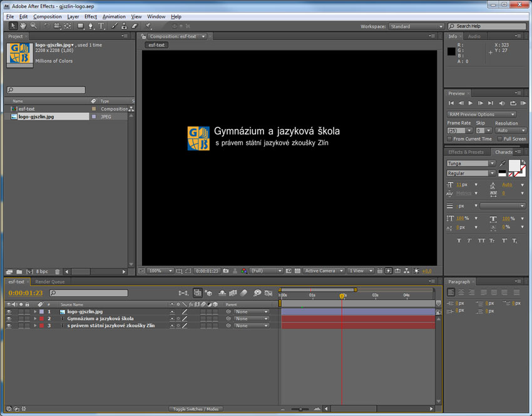The height and width of the screenshot is (416, 532).
Task: Open the Layer menu
Action: point(73,16)
